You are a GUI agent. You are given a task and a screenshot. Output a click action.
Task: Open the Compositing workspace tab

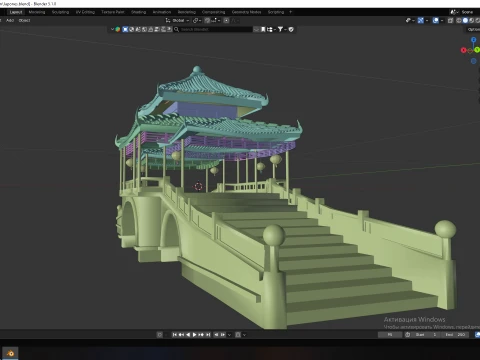click(213, 12)
